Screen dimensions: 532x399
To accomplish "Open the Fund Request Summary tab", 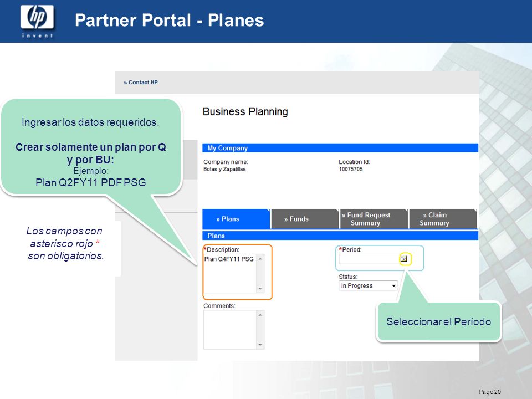I will point(374,219).
